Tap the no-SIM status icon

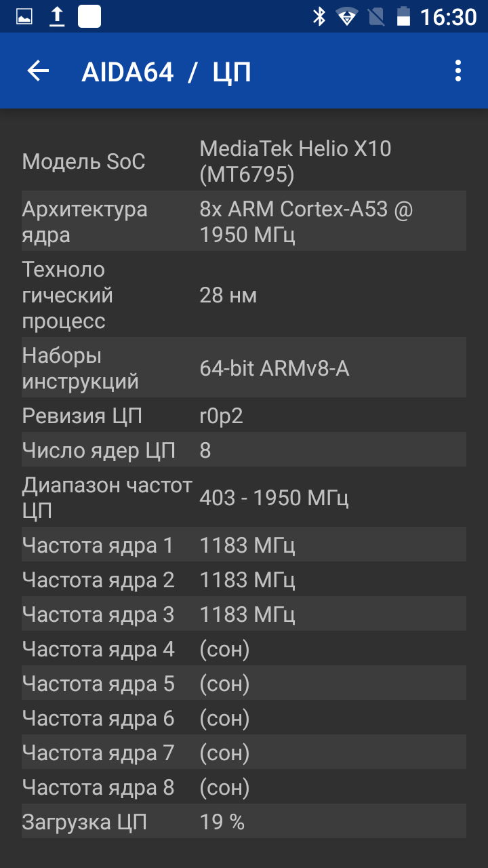tap(376, 16)
